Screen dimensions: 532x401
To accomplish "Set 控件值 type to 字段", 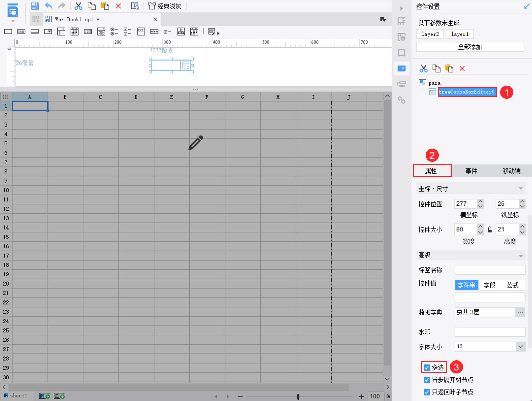I will [489, 285].
